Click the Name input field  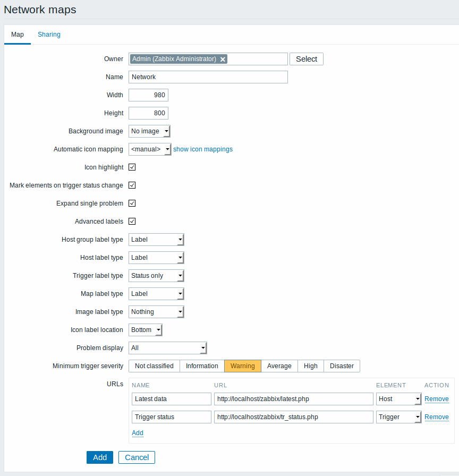(x=208, y=77)
